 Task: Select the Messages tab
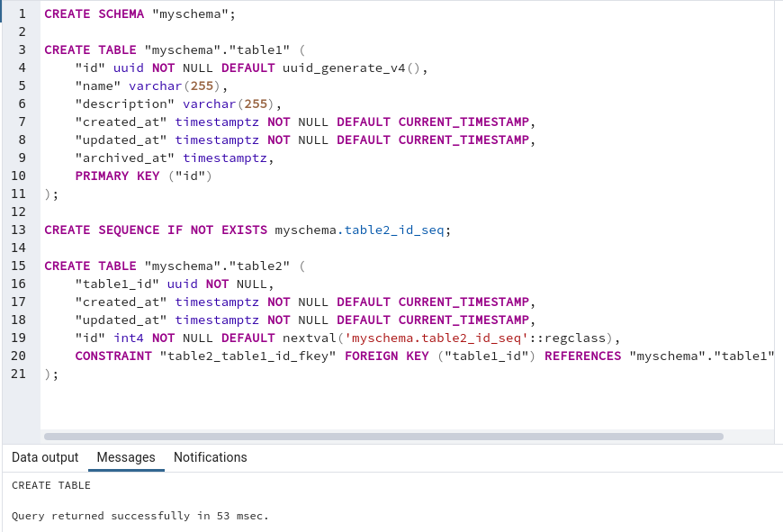[x=125, y=457]
